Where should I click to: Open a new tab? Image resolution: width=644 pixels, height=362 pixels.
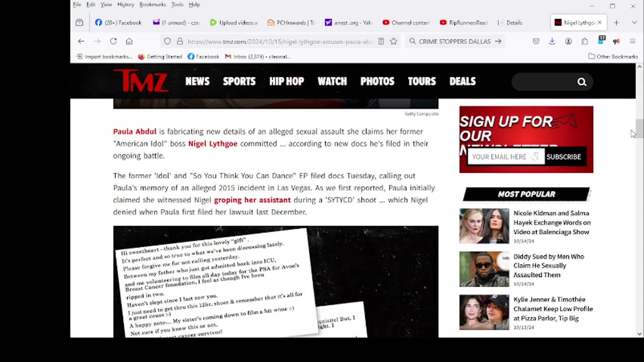click(616, 23)
